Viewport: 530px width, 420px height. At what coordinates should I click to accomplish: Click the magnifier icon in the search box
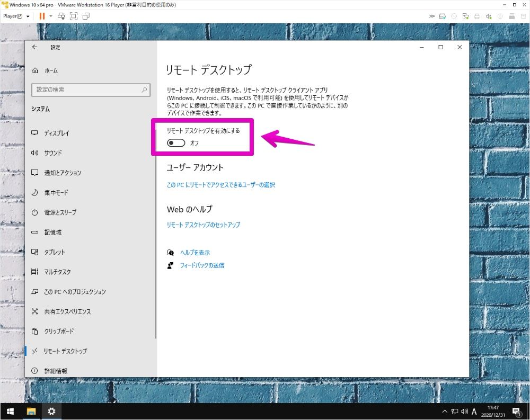[x=144, y=90]
